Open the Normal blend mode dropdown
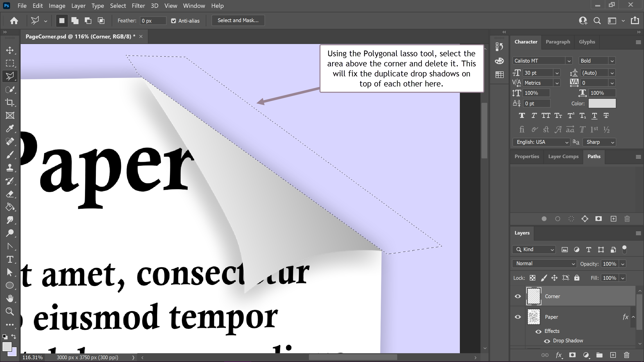Image resolution: width=644 pixels, height=362 pixels. point(544,263)
